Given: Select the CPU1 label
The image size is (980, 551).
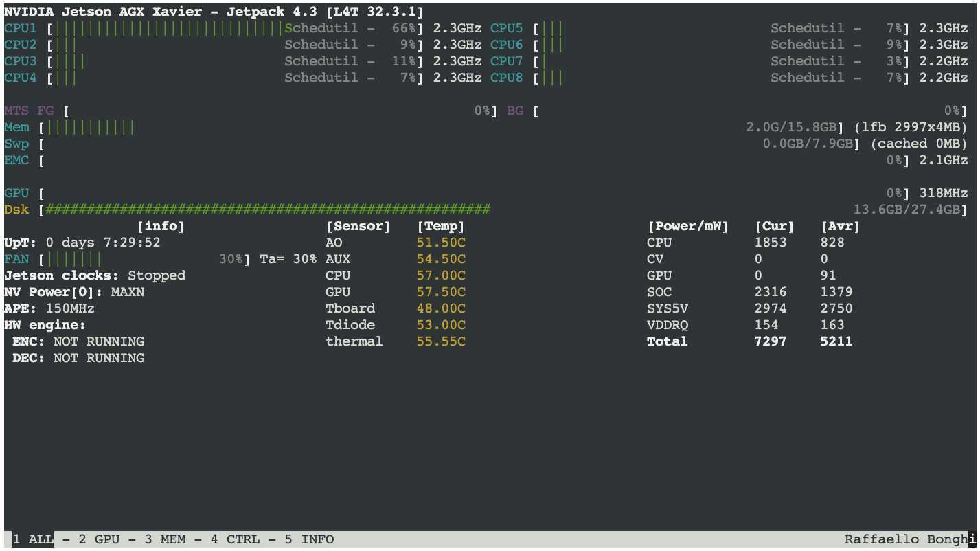Looking at the screenshot, I should coord(21,28).
